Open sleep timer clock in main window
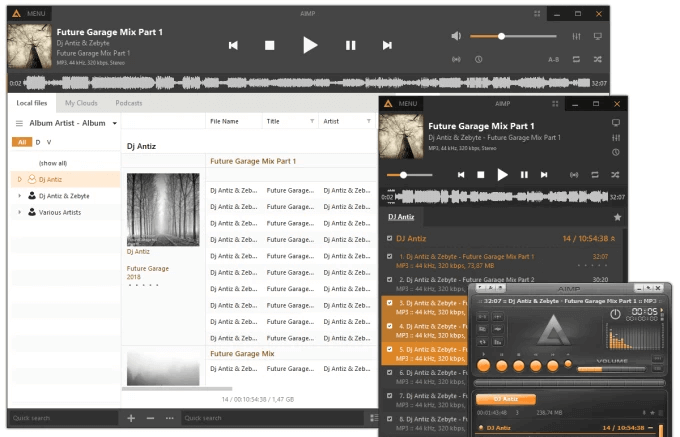Viewport: 680px width, 437px height. click(478, 59)
